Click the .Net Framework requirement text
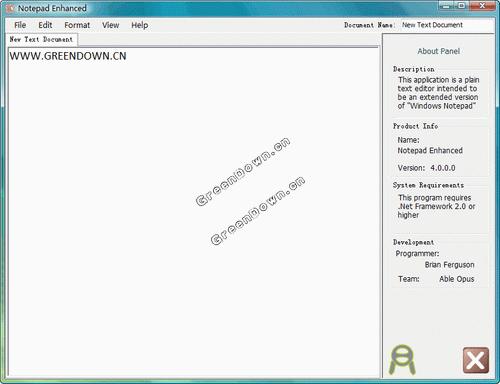The width and height of the screenshot is (500, 384). click(436, 206)
